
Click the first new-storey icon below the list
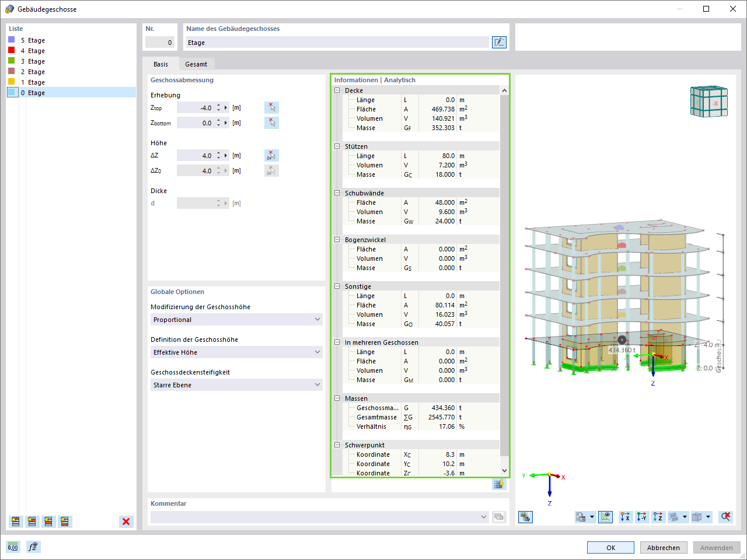tap(16, 521)
